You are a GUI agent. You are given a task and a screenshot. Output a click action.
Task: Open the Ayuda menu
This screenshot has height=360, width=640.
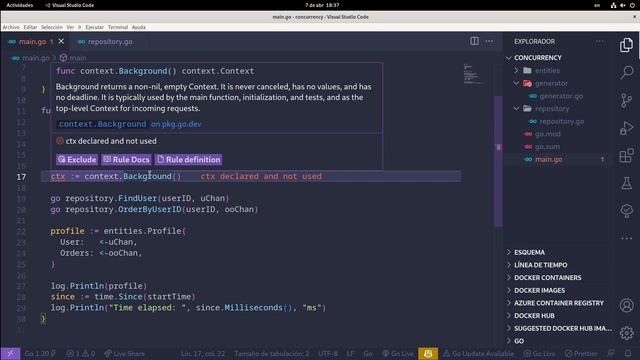point(139,27)
